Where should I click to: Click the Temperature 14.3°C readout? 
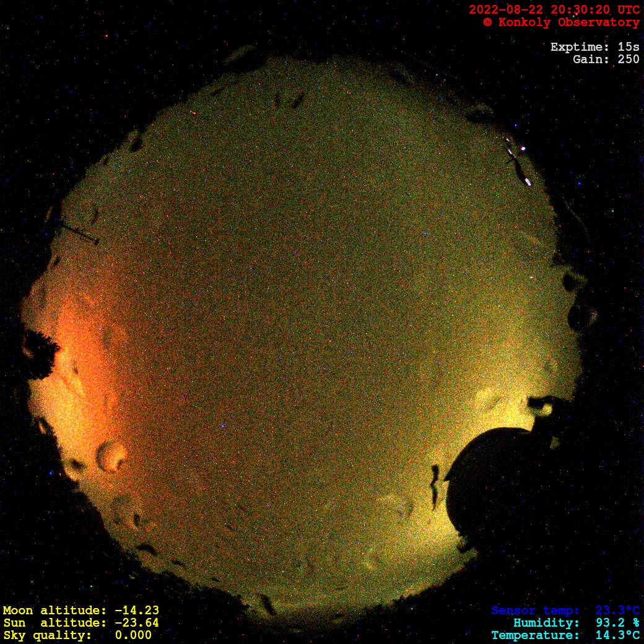[565, 635]
